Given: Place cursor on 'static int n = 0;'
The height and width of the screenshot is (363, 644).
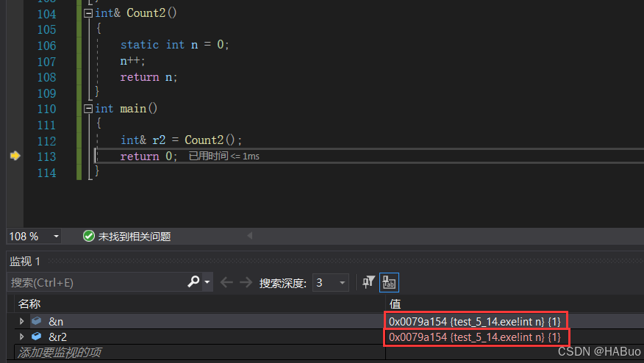Looking at the screenshot, I should coord(174,45).
